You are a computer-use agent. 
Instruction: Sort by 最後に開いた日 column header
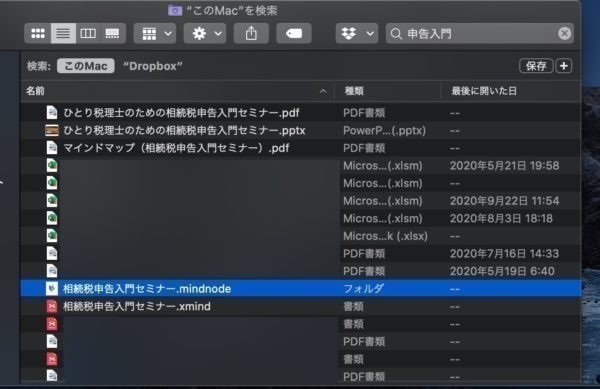[510, 91]
